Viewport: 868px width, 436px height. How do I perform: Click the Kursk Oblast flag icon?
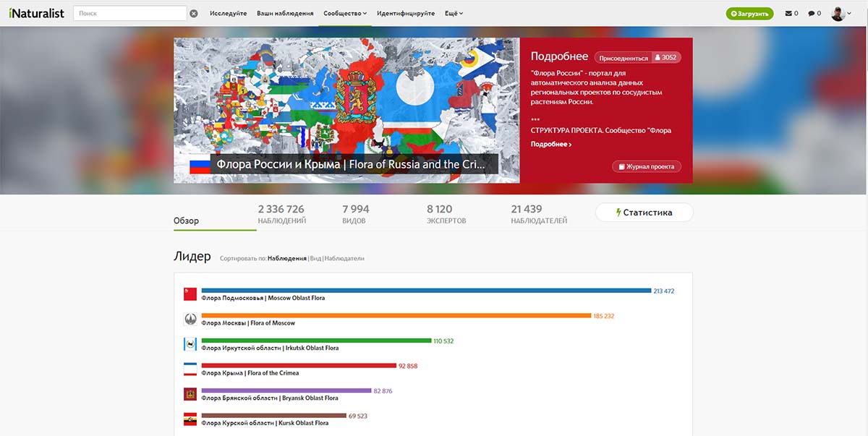coord(190,419)
